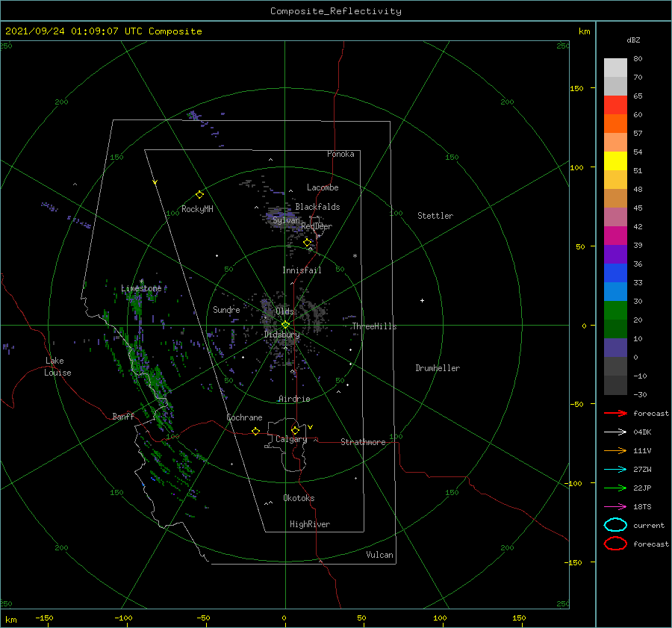Click the -150 km bottom axis label
The image size is (672, 628).
click(44, 618)
